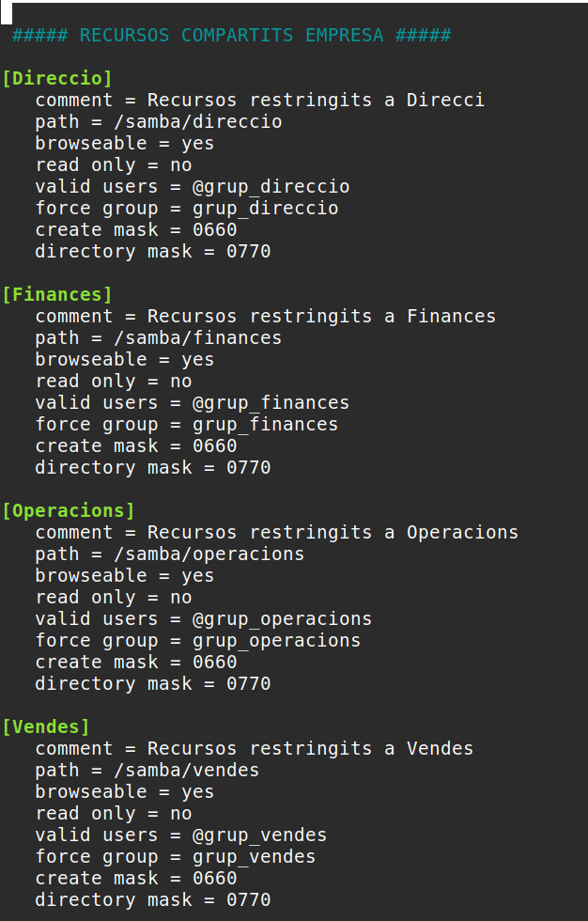The height and width of the screenshot is (921, 588).
Task: Select the [Direccio] section header
Action: pos(57,78)
